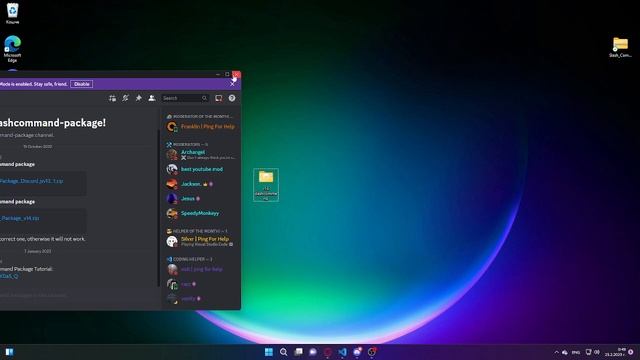Open taskbar clock and date

coord(615,352)
